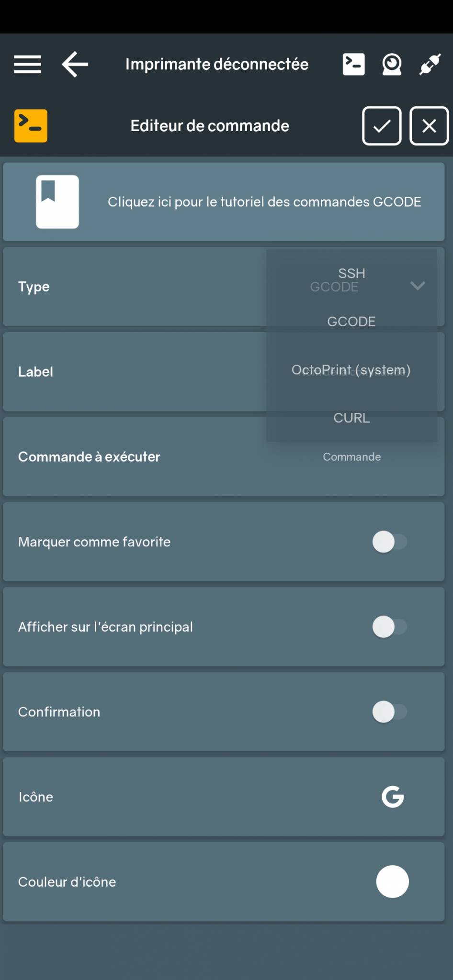Screen dimensions: 453x980
Task: Toggle Afficher sur l'écran principal
Action: pos(389,627)
